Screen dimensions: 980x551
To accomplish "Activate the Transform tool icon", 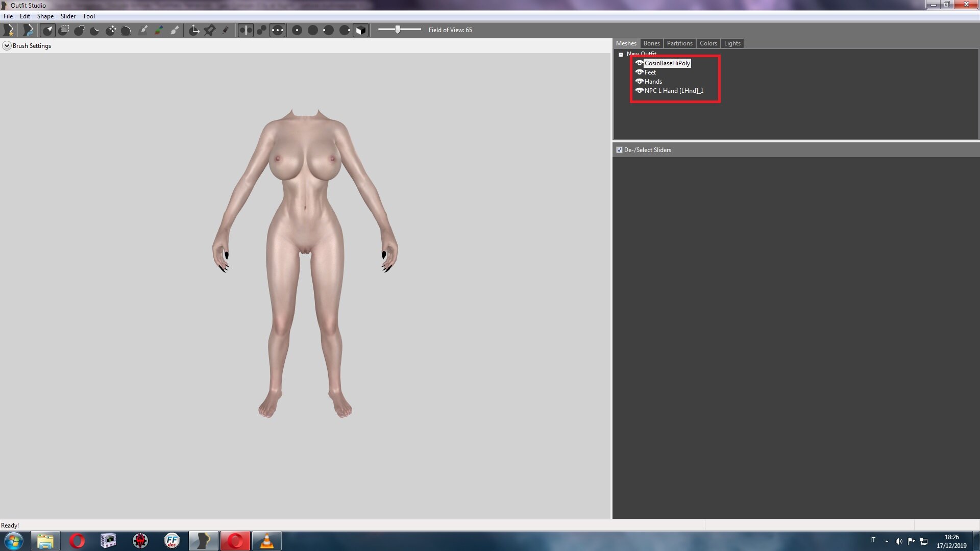I will [194, 30].
